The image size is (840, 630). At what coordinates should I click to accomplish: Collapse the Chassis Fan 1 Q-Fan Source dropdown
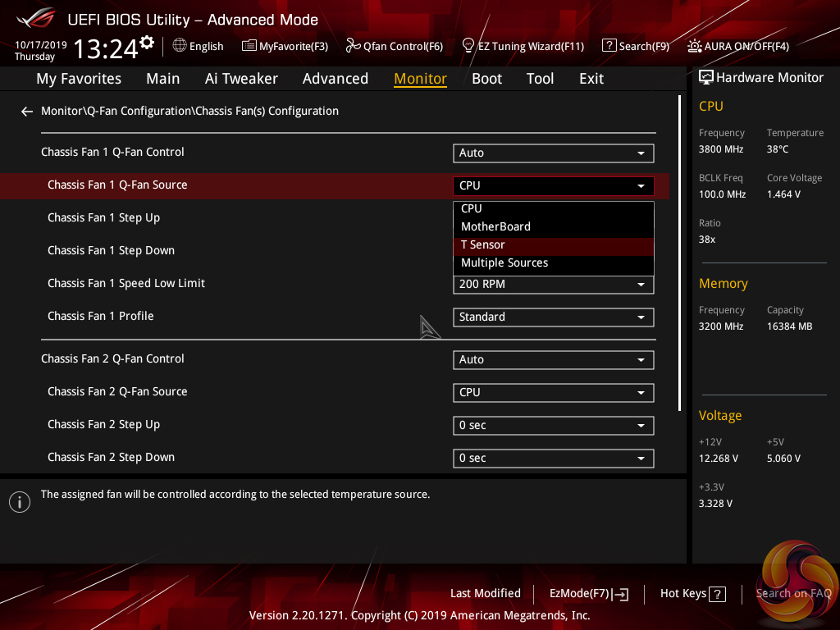pos(553,186)
